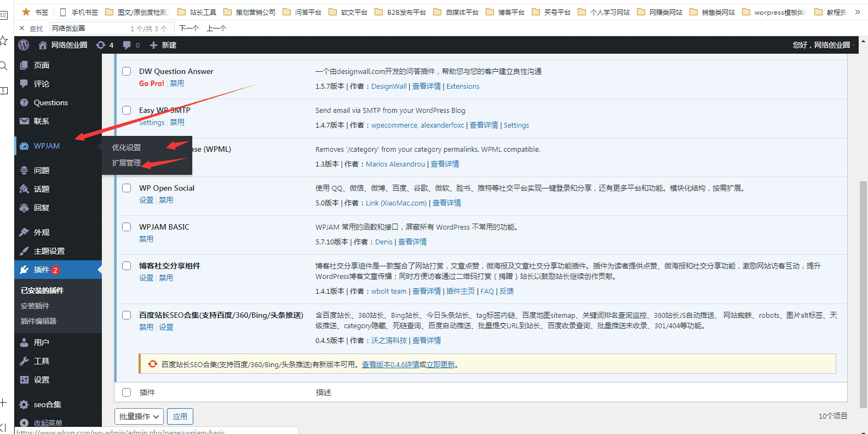The height and width of the screenshot is (434, 868).
Task: Click the page vertical scrollbar thumb
Action: (x=863, y=295)
